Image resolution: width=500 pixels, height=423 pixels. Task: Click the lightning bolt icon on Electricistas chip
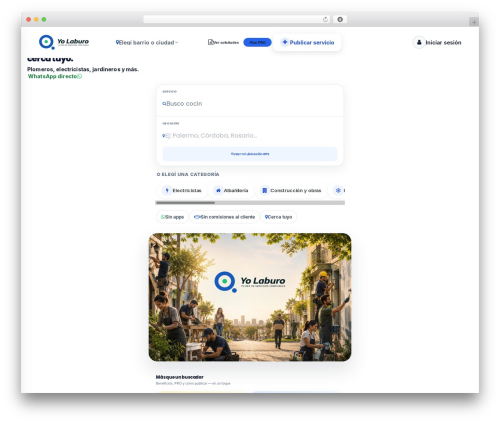pyautogui.click(x=167, y=190)
